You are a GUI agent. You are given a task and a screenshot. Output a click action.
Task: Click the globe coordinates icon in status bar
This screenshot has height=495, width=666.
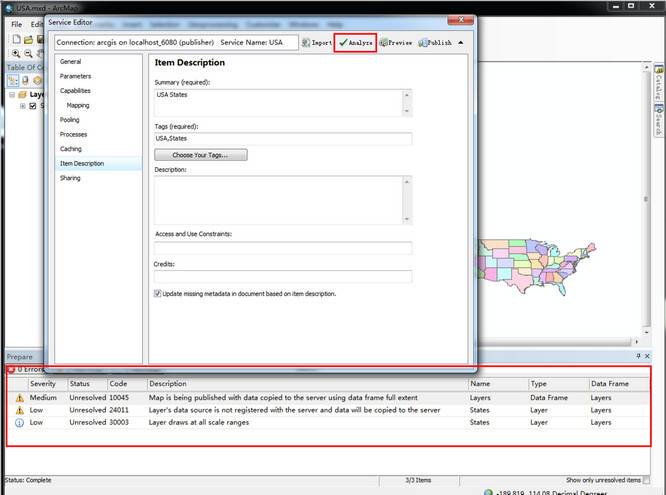[x=488, y=492]
